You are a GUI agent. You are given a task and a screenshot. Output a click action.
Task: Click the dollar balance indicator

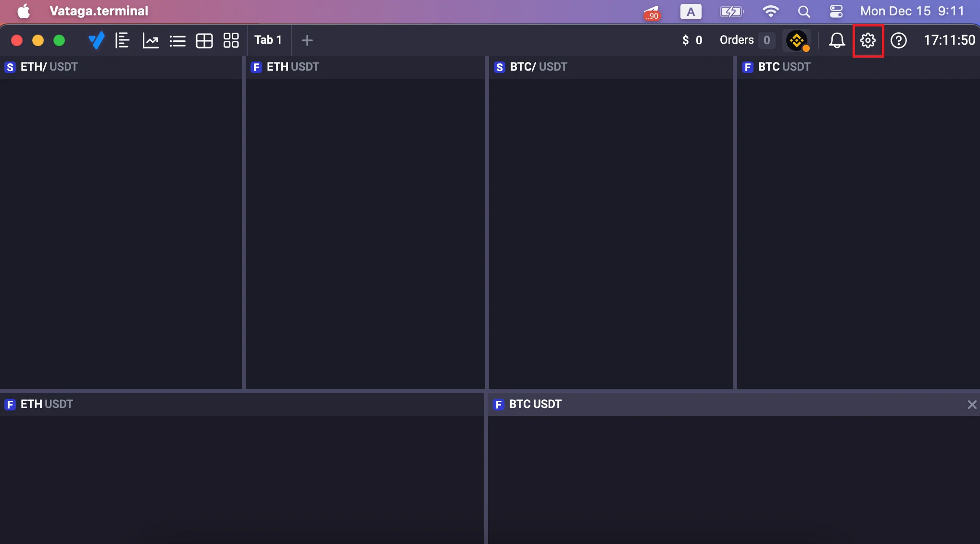click(692, 40)
